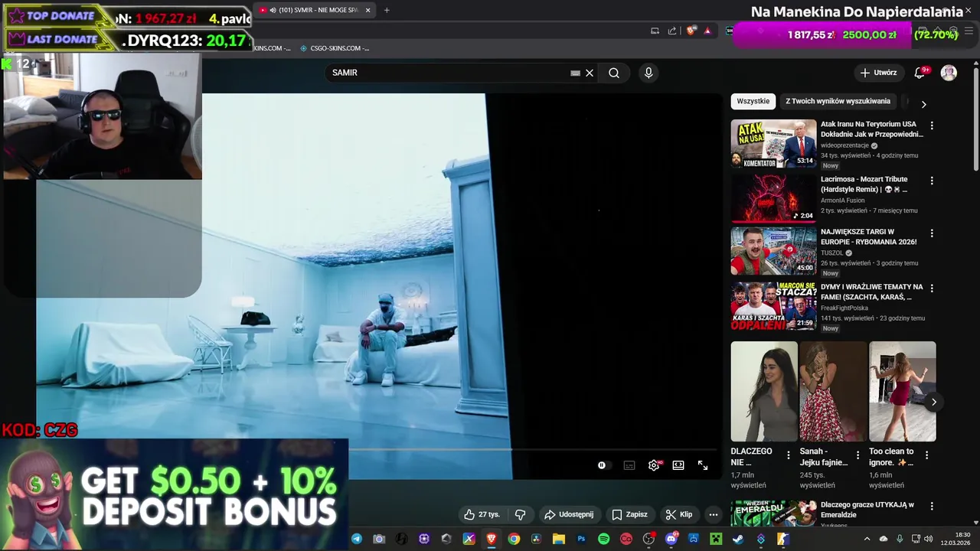Open File Explorer from the taskbar
980x551 pixels.
(558, 539)
